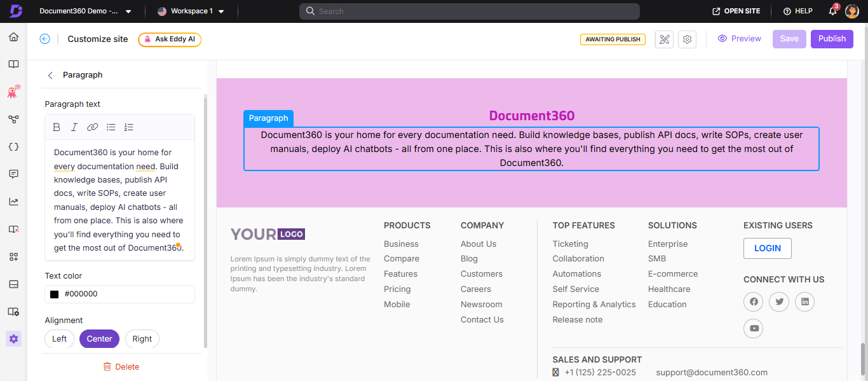Open the design tools icon beside Awaiting Publish

click(x=664, y=39)
